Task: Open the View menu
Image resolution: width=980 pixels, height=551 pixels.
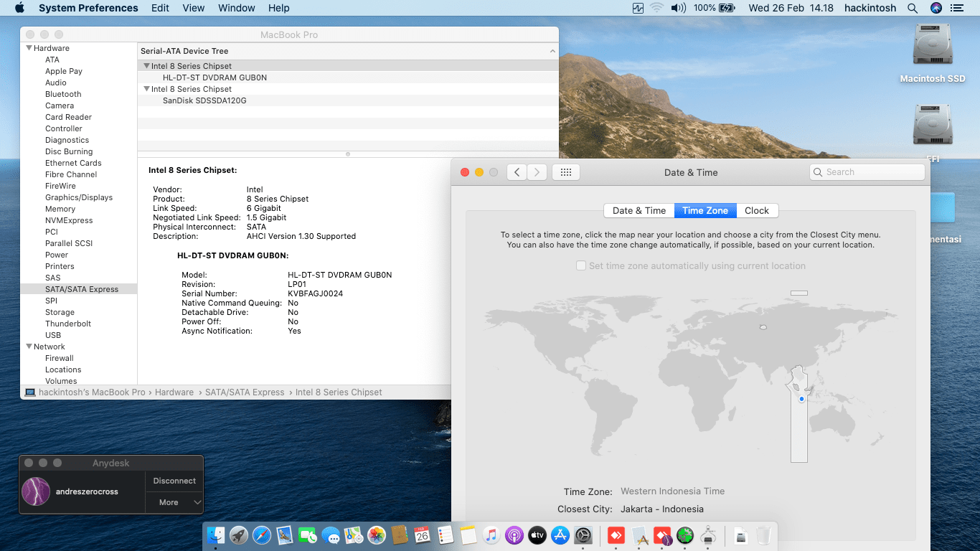Action: (x=194, y=8)
